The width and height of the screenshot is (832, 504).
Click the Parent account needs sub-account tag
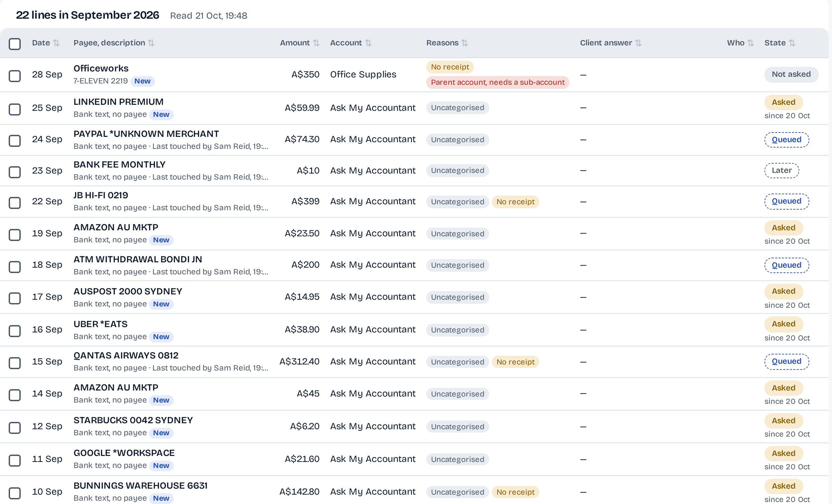498,82
